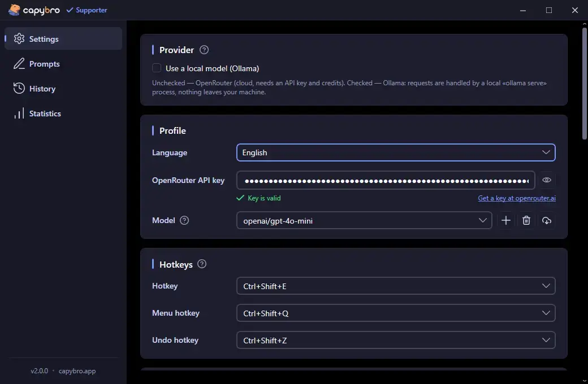Image resolution: width=588 pixels, height=384 pixels.
Task: Click the 'OpenRouter API key' label
Action: point(188,180)
